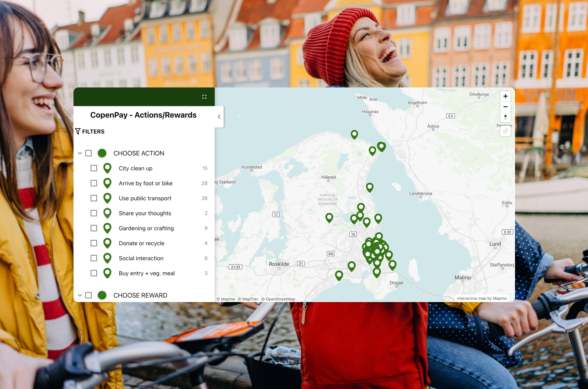Collapse the sidebar with left chevron
Image resolution: width=588 pixels, height=389 pixels.
tap(219, 117)
